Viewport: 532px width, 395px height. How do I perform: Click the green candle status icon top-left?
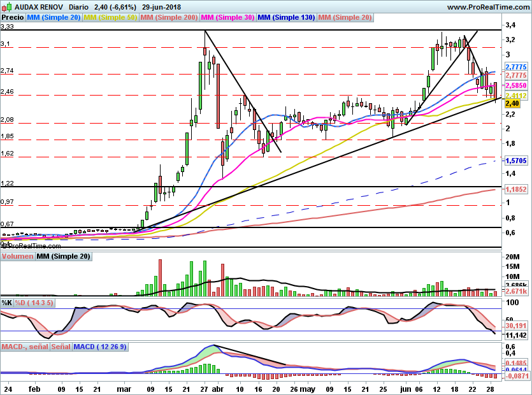point(9,6)
